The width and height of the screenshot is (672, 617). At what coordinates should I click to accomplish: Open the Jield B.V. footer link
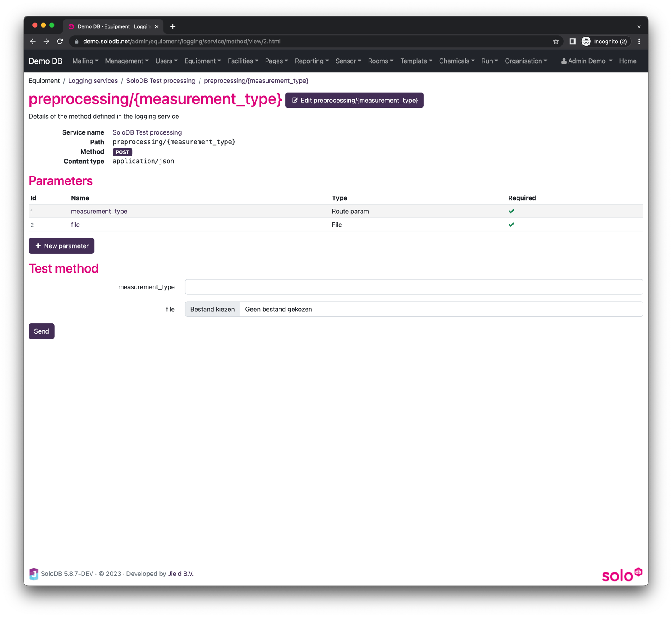[181, 574]
